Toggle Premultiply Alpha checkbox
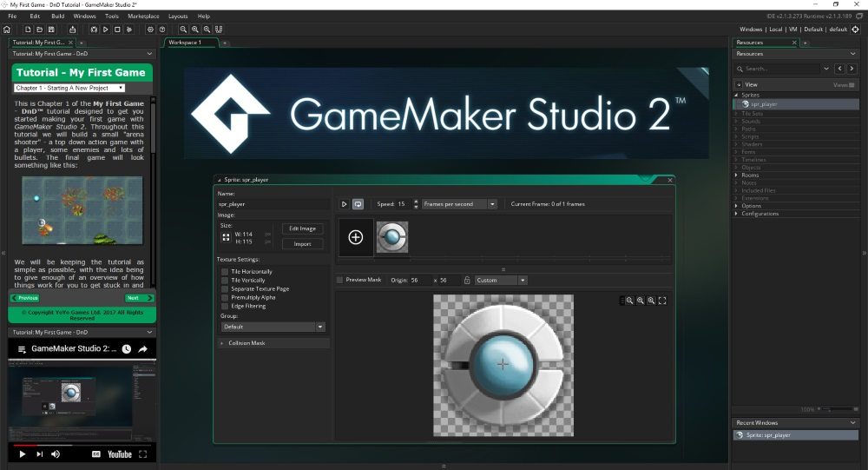Screen dimensions: 868x470 click(x=225, y=298)
